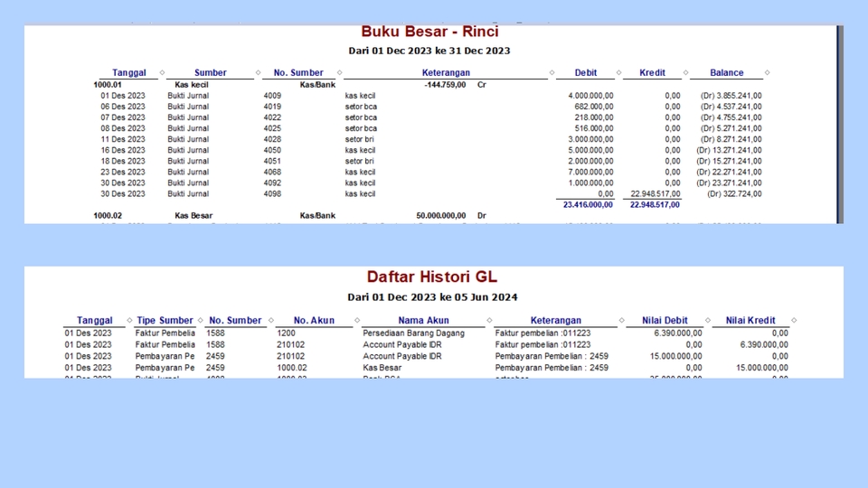The height and width of the screenshot is (488, 868).
Task: Click source number '4098'
Action: (x=272, y=193)
